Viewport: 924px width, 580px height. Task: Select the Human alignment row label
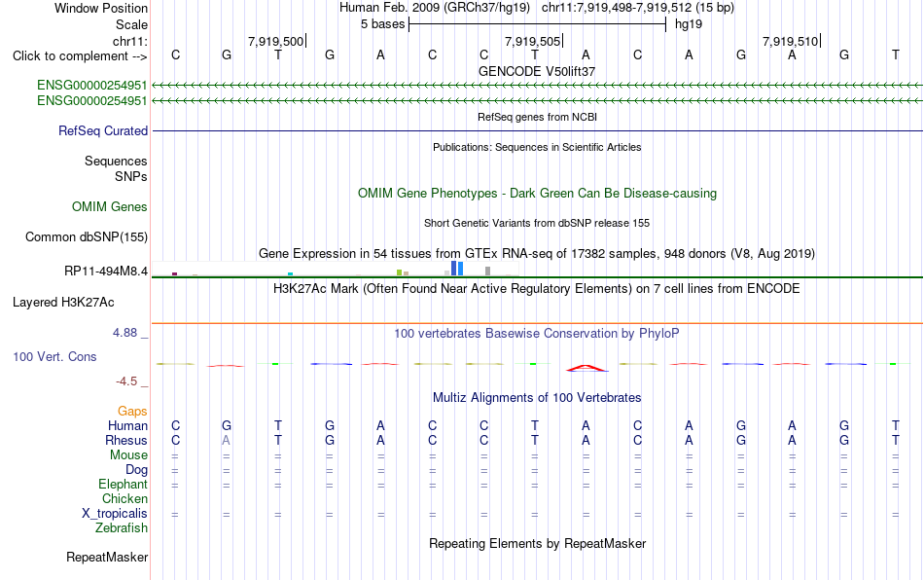pyautogui.click(x=127, y=425)
